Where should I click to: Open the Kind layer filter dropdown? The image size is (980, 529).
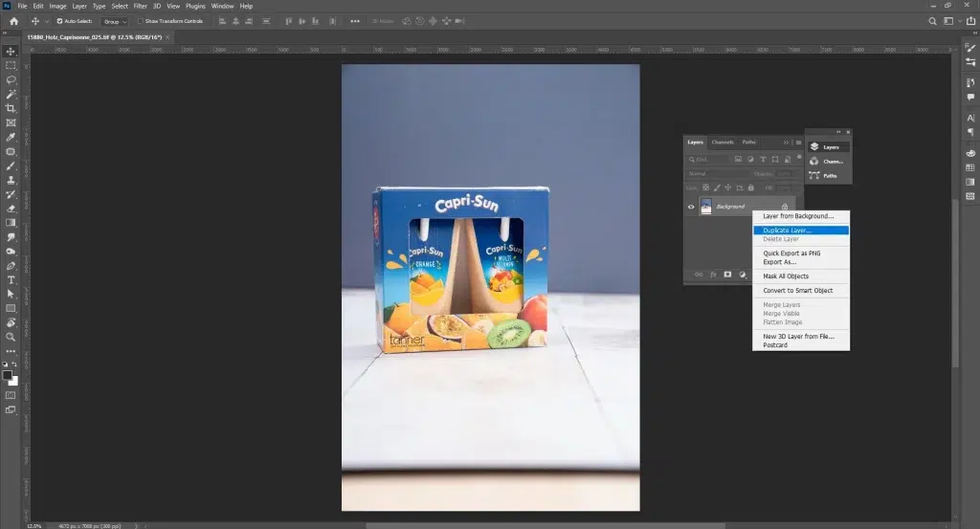pos(707,159)
